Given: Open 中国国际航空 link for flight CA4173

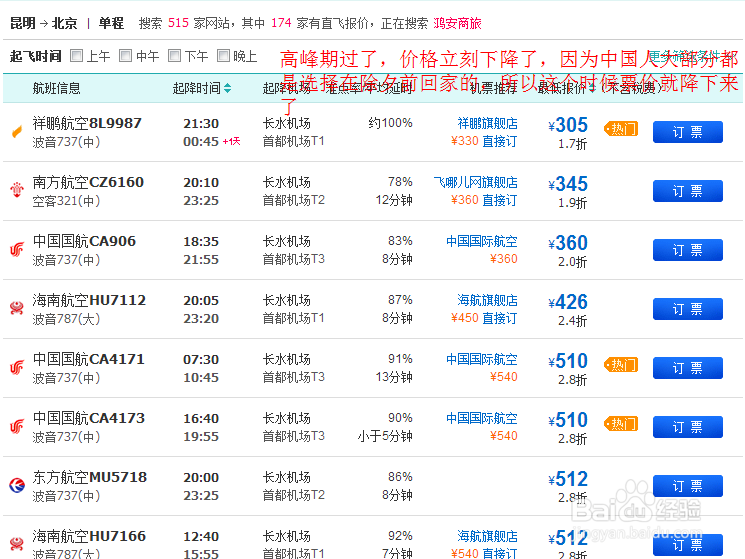Looking at the screenshot, I should [482, 418].
